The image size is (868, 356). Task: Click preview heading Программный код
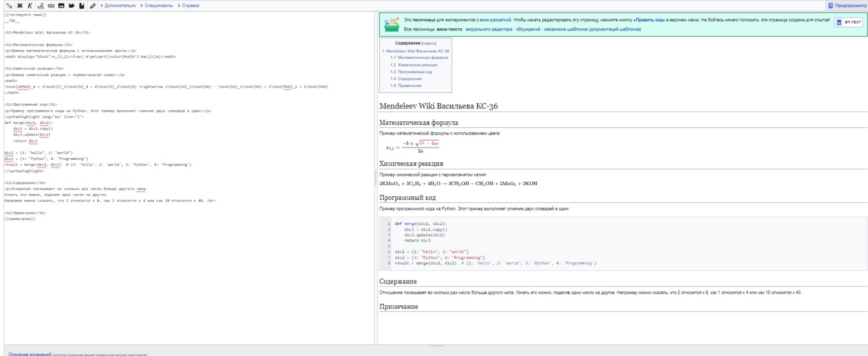point(408,197)
